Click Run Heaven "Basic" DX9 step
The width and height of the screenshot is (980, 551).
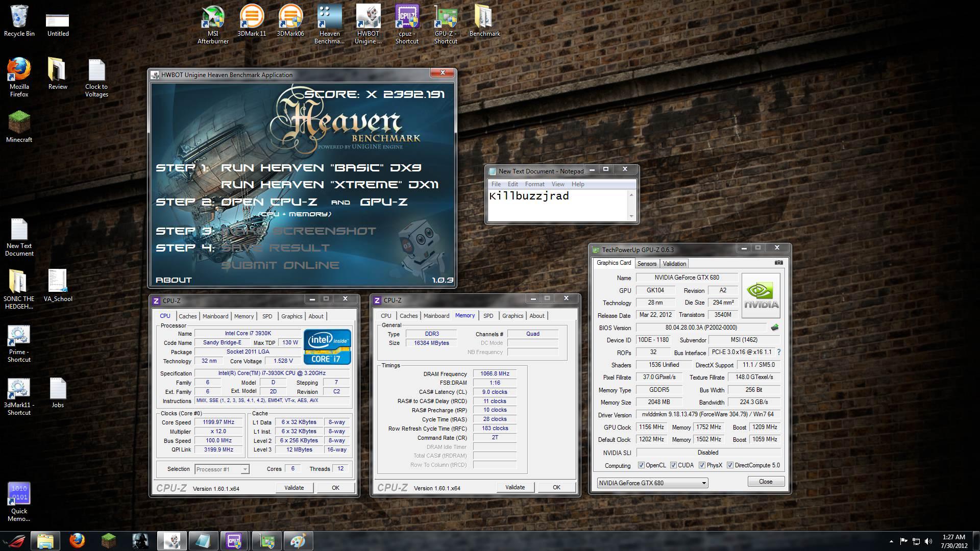pos(321,168)
